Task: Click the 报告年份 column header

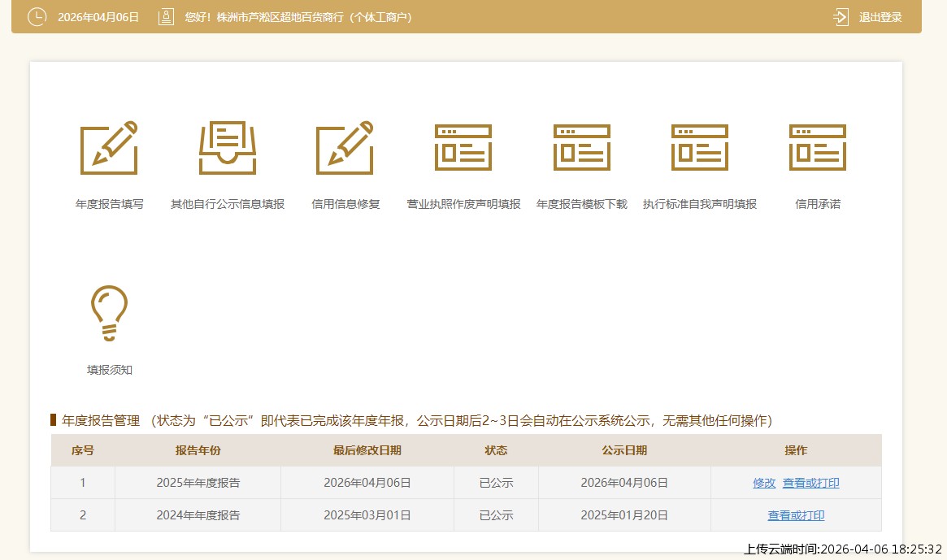Action: click(x=198, y=450)
